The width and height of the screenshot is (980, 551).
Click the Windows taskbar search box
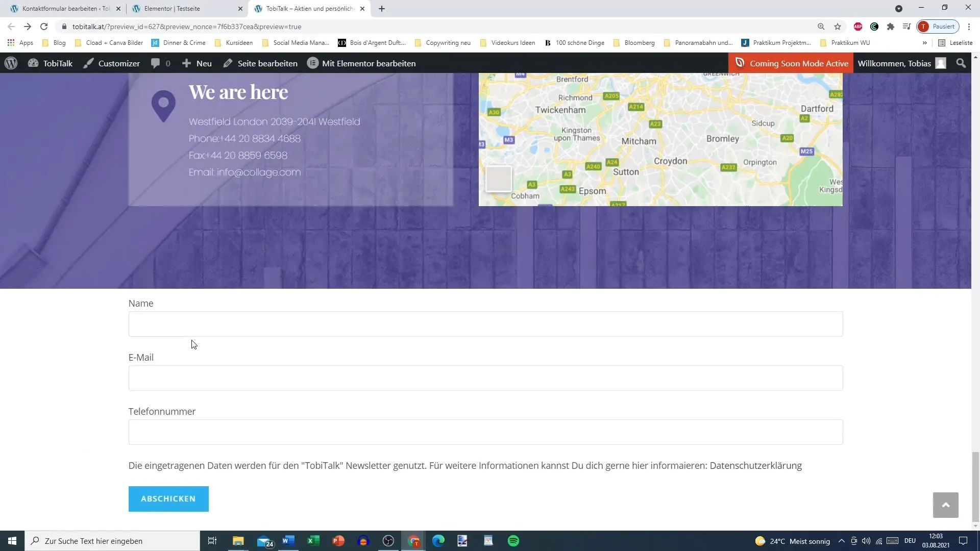112,541
